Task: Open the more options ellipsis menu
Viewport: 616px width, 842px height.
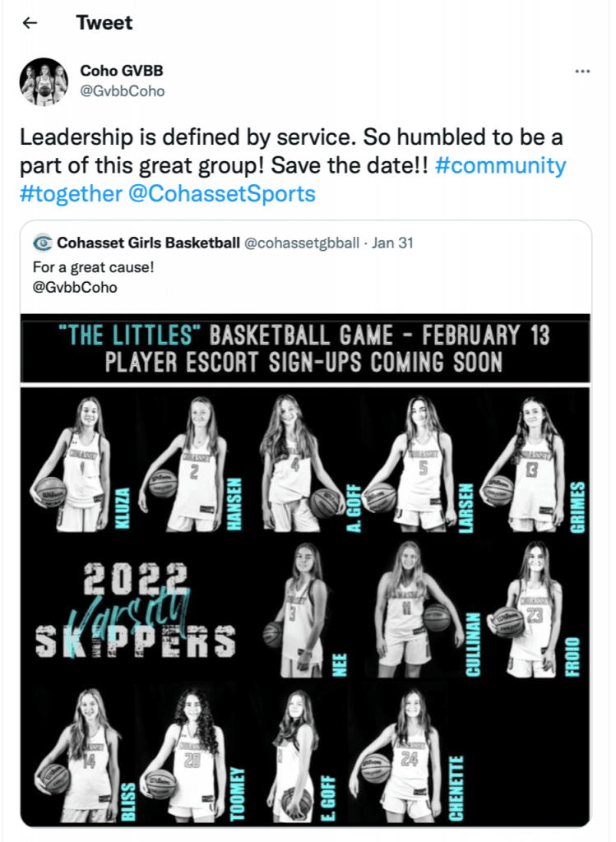Action: 582,72
